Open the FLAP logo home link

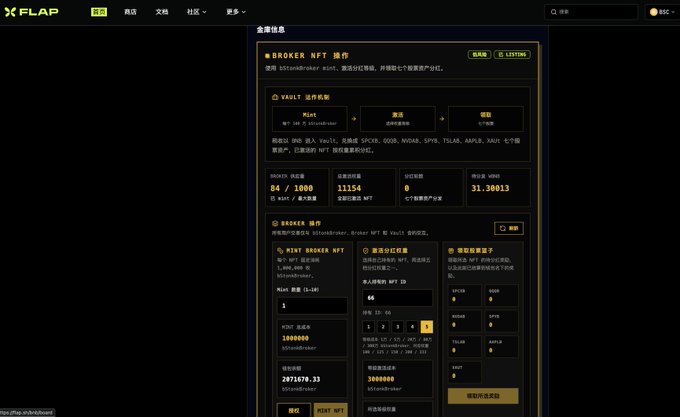[x=31, y=12]
